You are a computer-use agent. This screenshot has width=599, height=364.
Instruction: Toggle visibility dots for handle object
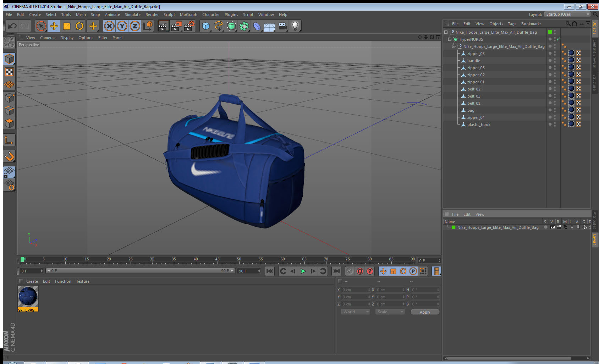point(555,60)
